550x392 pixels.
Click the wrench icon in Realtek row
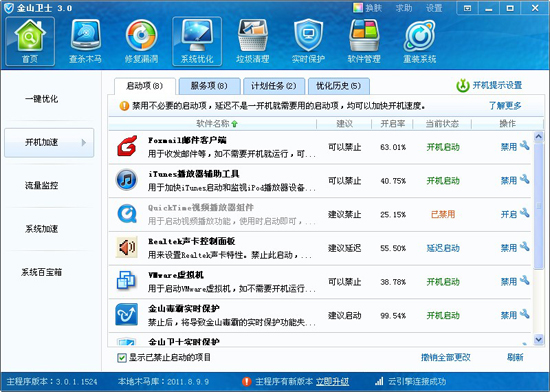[x=524, y=246]
